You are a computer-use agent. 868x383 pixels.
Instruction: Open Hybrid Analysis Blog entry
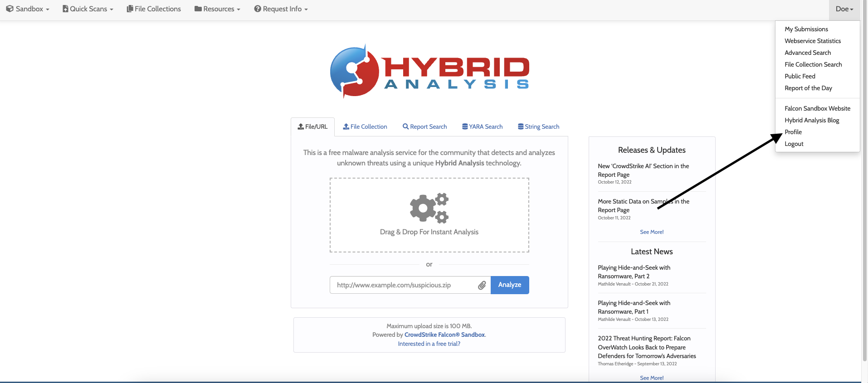(x=812, y=120)
